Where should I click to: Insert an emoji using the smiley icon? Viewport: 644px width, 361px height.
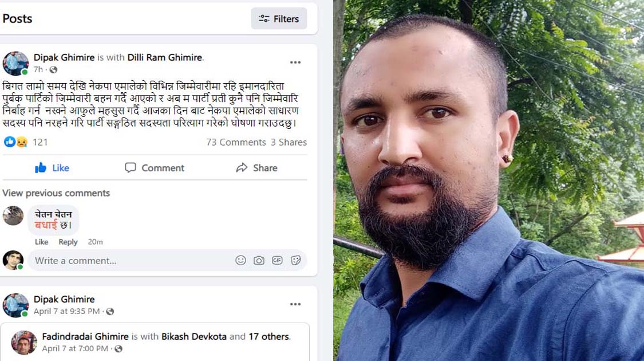tap(240, 260)
